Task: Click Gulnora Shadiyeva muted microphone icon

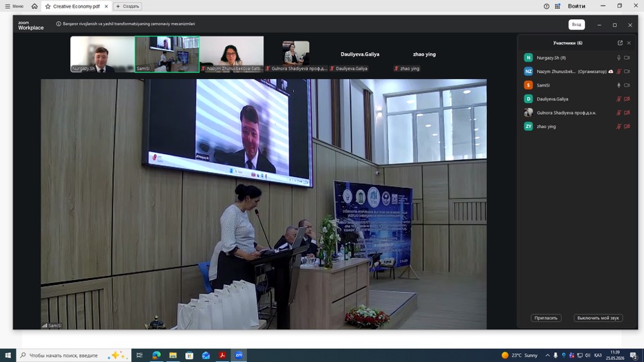Action: pos(619,113)
